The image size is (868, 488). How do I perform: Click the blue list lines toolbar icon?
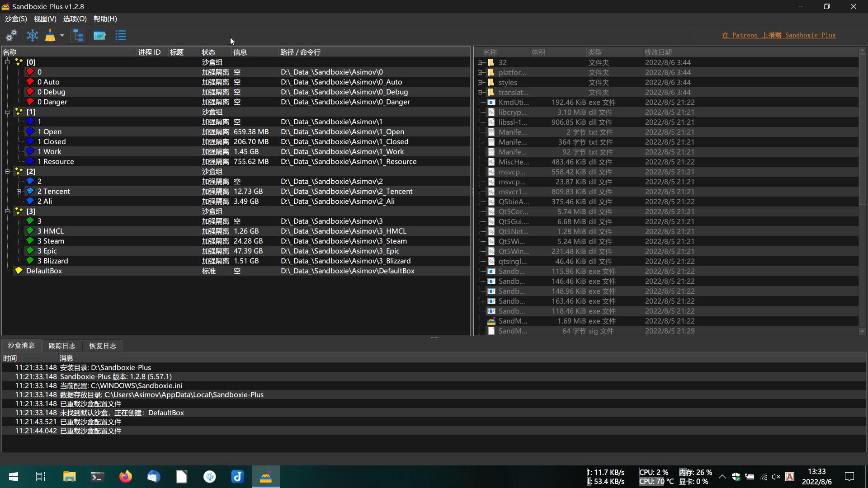[121, 35]
